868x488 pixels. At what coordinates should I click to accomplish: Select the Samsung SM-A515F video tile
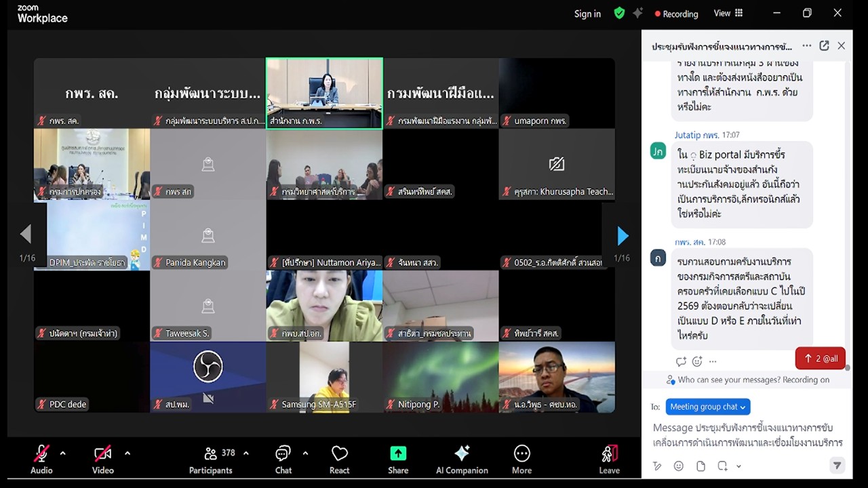(x=324, y=377)
